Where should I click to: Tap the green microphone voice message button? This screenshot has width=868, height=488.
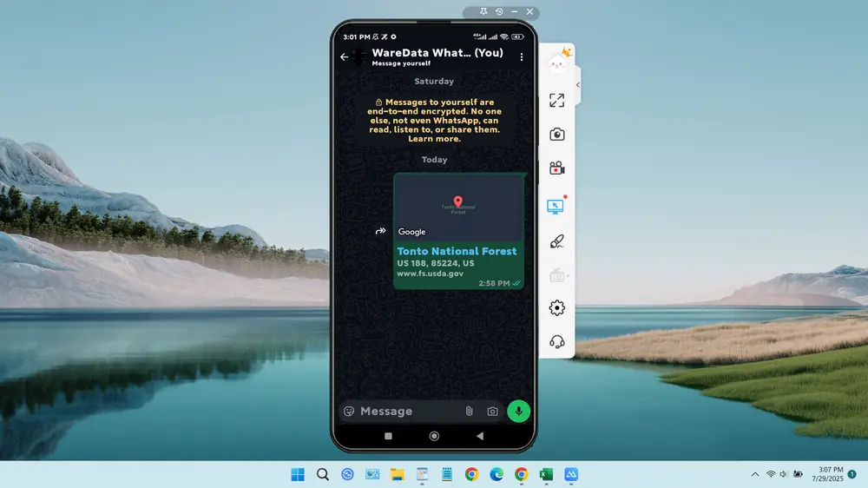point(519,411)
